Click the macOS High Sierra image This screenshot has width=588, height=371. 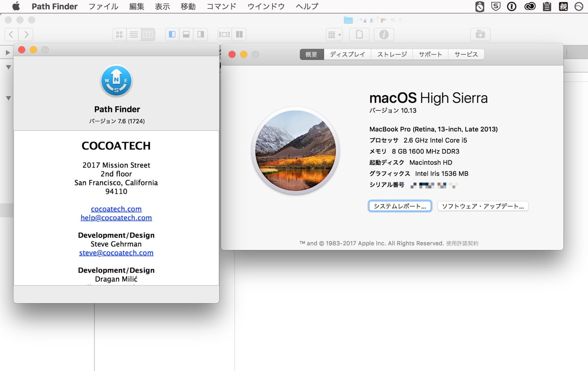pyautogui.click(x=296, y=151)
